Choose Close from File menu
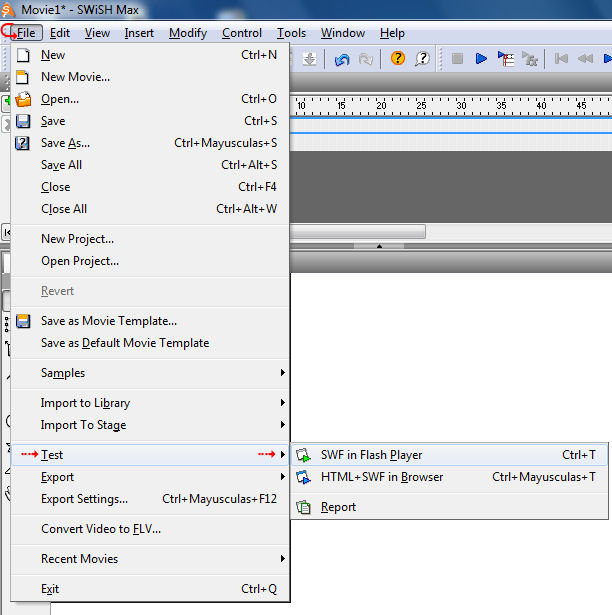This screenshot has height=615, width=612. 150,187
